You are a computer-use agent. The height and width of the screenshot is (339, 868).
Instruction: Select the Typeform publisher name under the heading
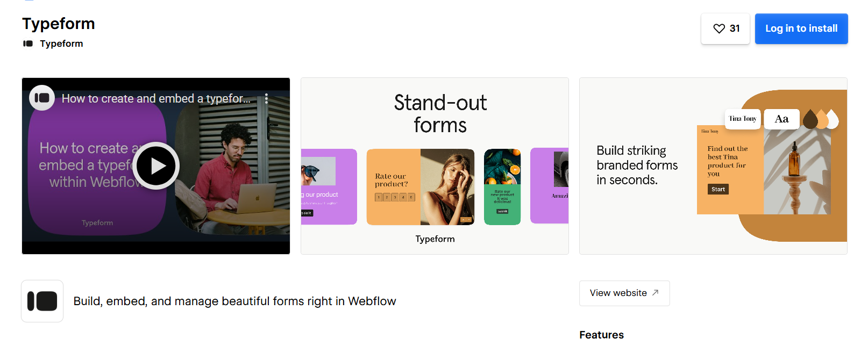pyautogui.click(x=61, y=44)
